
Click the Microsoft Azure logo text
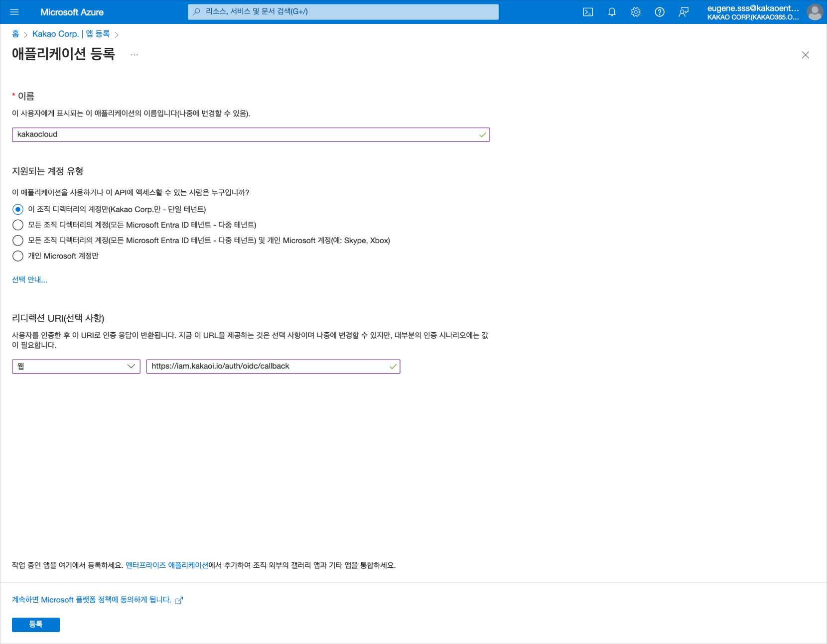(x=72, y=12)
